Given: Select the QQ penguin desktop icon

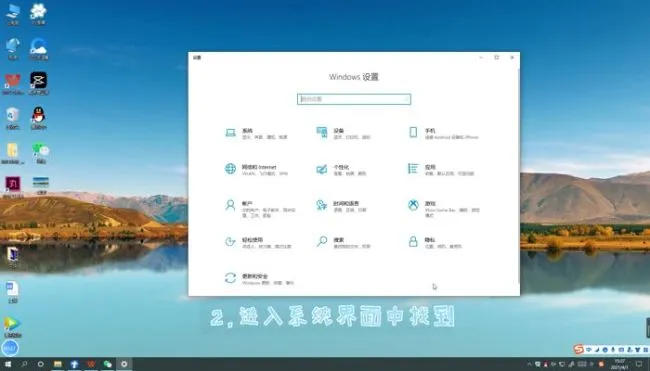Looking at the screenshot, I should coord(39,118).
